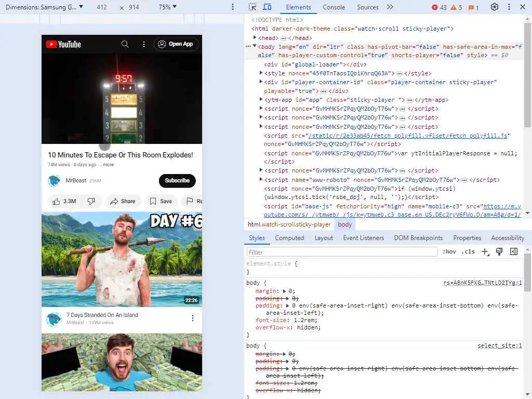
Task: Switch to the Console tab
Action: (334, 7)
